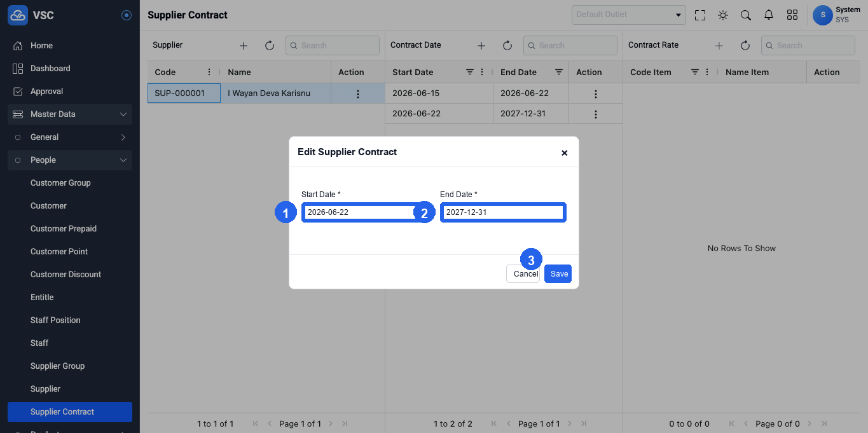
Task: Open End Date column filter icon
Action: (559, 72)
